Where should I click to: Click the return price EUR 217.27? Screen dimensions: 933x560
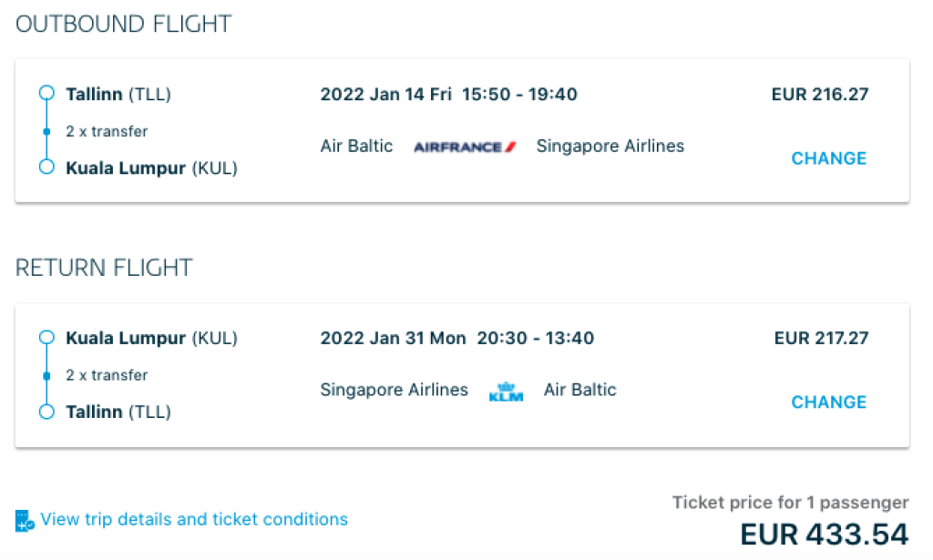pos(821,339)
